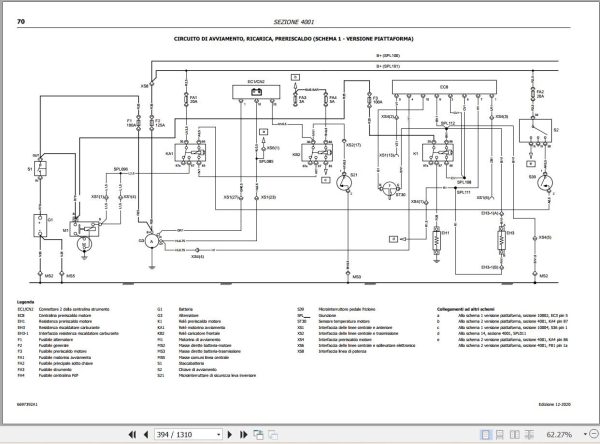
Task: Click the K1 relay label
Action: pyautogui.click(x=416, y=153)
